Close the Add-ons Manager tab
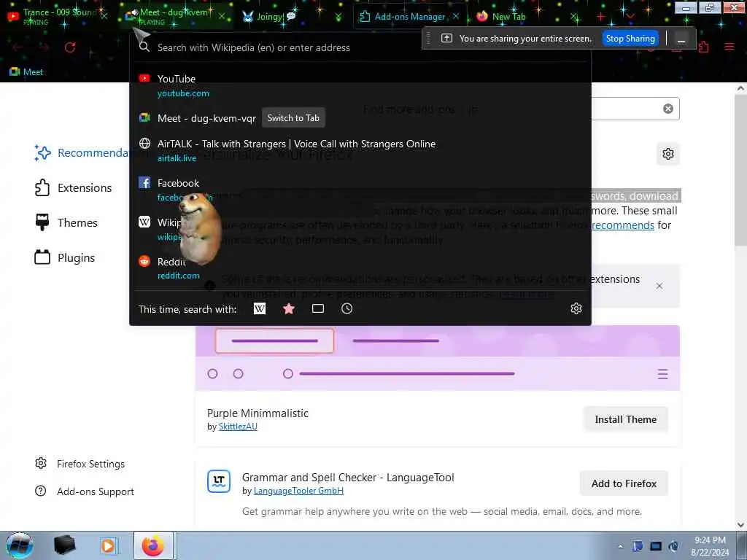The width and height of the screenshot is (747, 560). click(456, 16)
